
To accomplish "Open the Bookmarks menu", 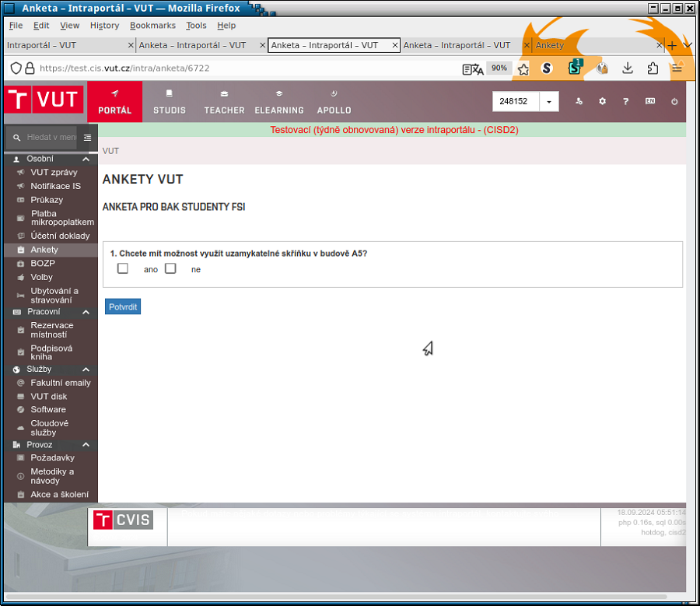I will 152,26.
